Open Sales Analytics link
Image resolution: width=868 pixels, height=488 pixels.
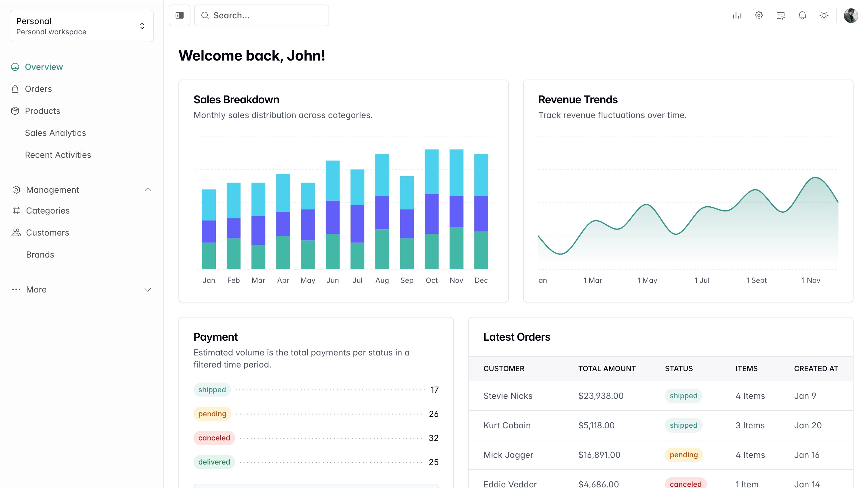tap(55, 133)
